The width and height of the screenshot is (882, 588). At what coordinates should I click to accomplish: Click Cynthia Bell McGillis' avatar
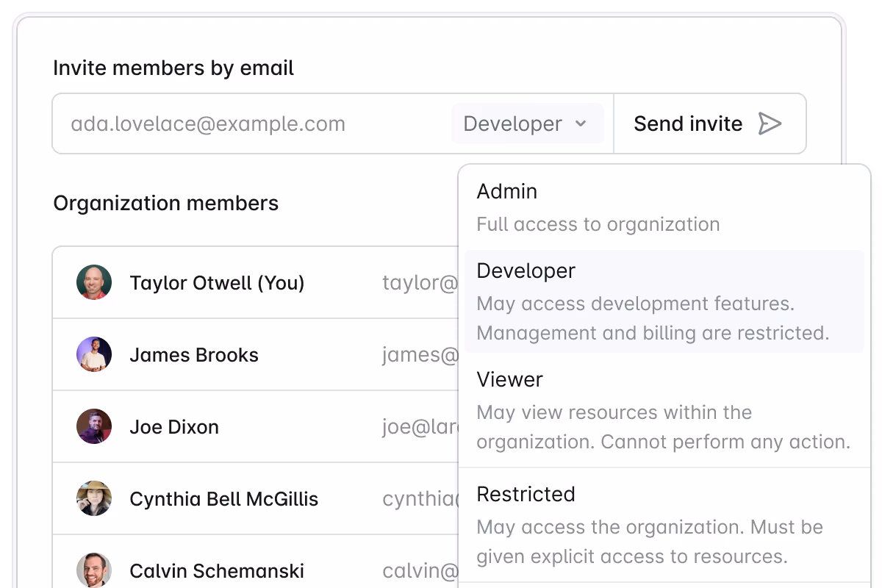coord(94,498)
